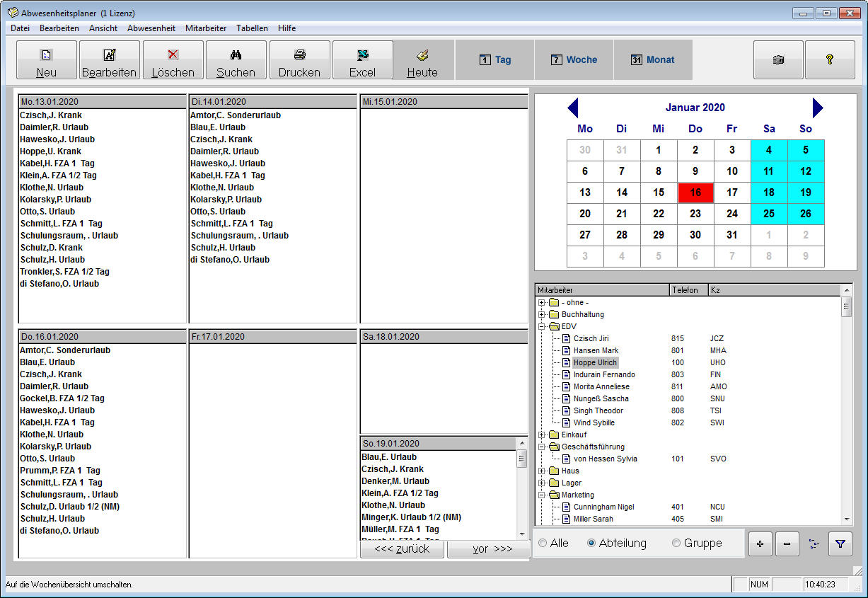Click the yellow question mark help icon

point(830,60)
